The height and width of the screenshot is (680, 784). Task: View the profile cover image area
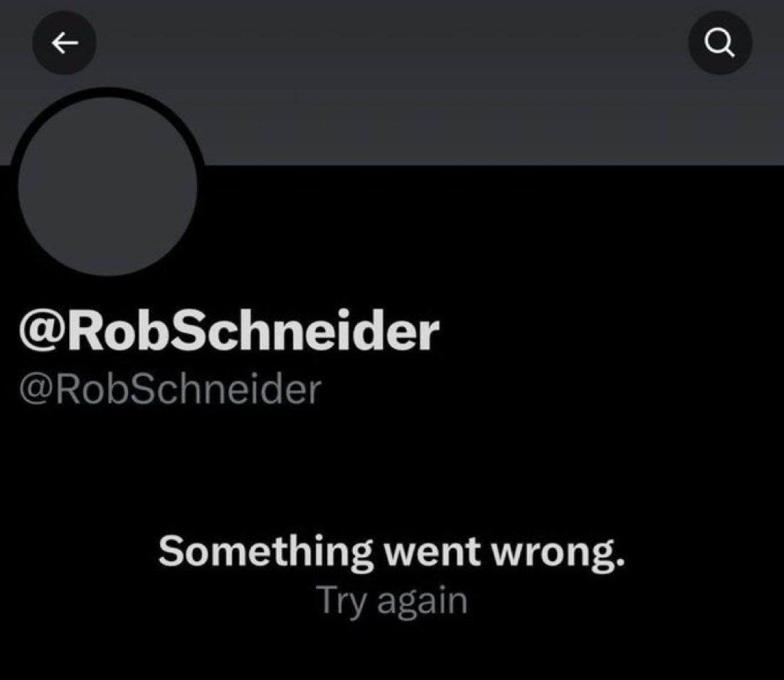coord(392,83)
